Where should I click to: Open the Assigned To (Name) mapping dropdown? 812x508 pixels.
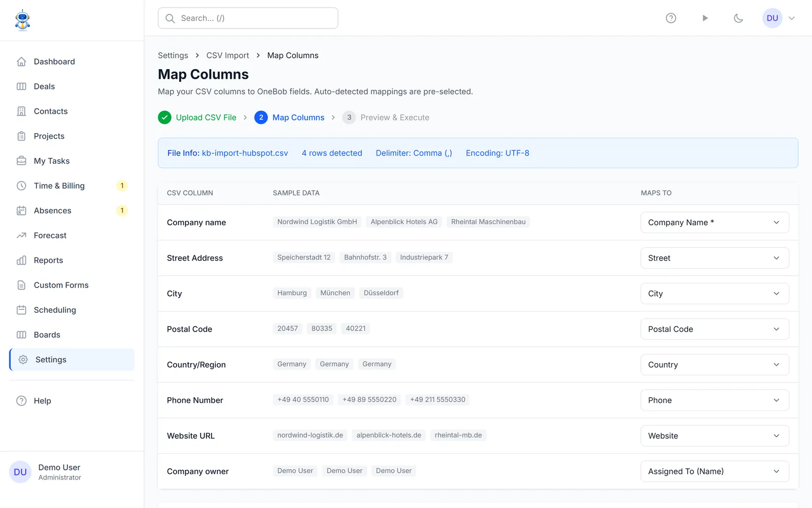715,471
